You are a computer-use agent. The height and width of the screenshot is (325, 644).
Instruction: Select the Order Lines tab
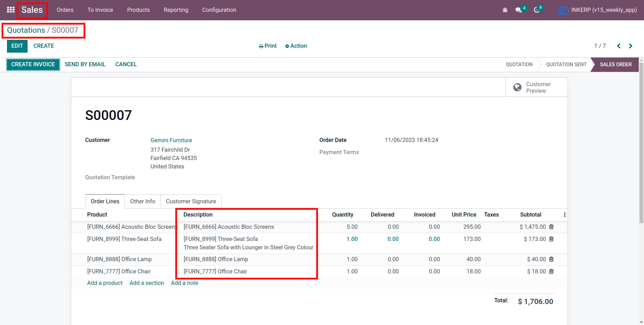tap(105, 201)
